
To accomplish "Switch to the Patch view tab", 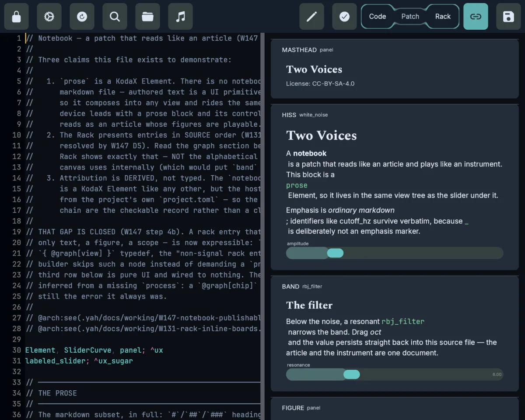I will pyautogui.click(x=410, y=17).
